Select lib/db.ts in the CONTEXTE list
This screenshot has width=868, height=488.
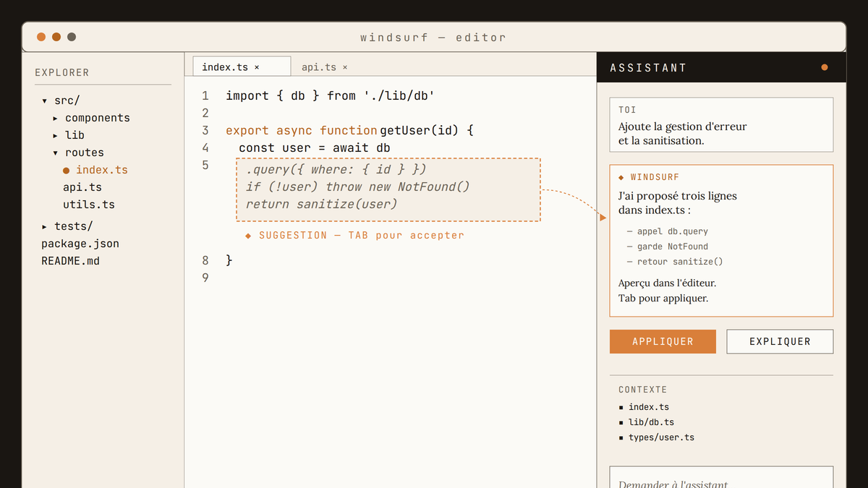pyautogui.click(x=651, y=422)
